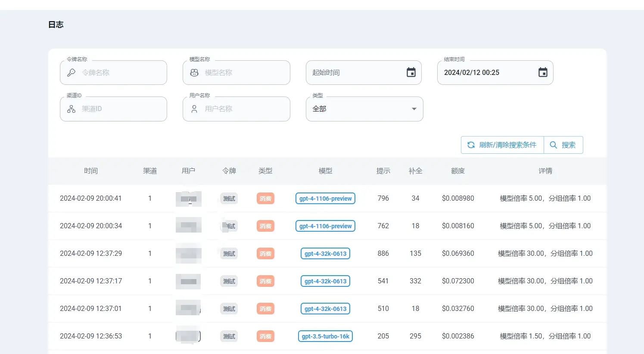
Task: Focus the 模型名称 input field
Action: click(236, 72)
